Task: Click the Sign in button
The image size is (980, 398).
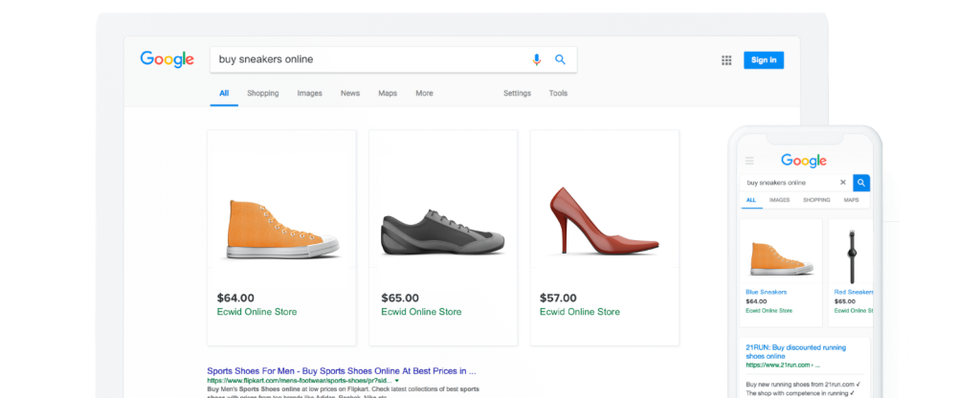Action: (x=764, y=60)
